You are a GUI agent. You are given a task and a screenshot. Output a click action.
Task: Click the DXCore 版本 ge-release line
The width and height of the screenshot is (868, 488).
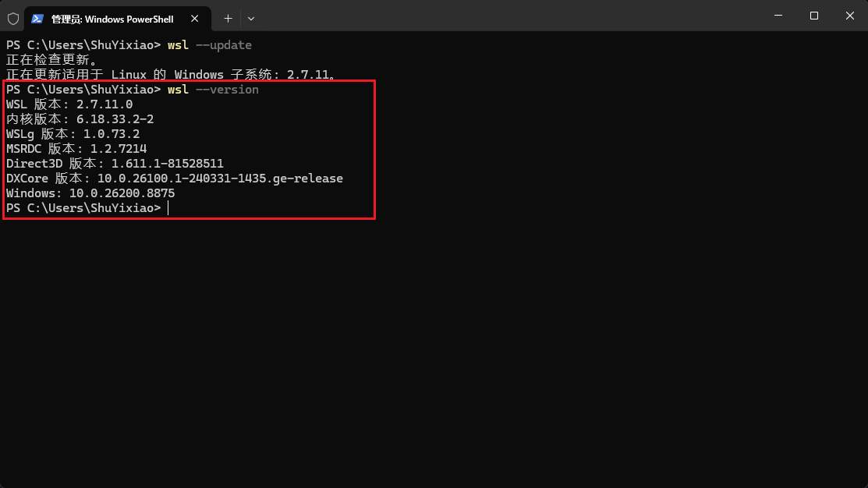click(x=175, y=179)
